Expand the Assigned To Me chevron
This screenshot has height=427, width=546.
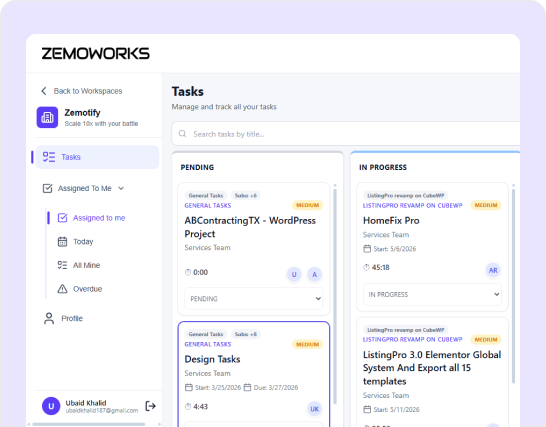121,188
